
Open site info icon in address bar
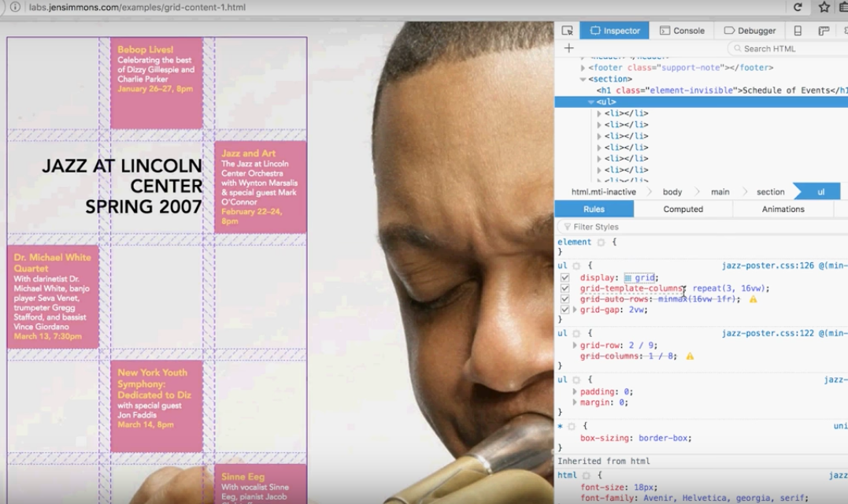(x=15, y=7)
